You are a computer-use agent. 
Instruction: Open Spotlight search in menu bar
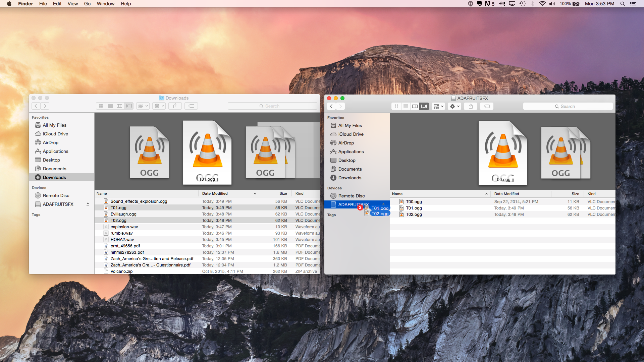tap(623, 4)
